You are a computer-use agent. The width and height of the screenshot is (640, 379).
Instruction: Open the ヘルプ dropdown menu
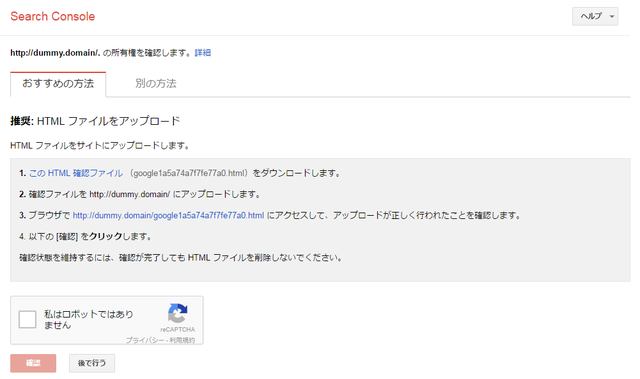(595, 16)
